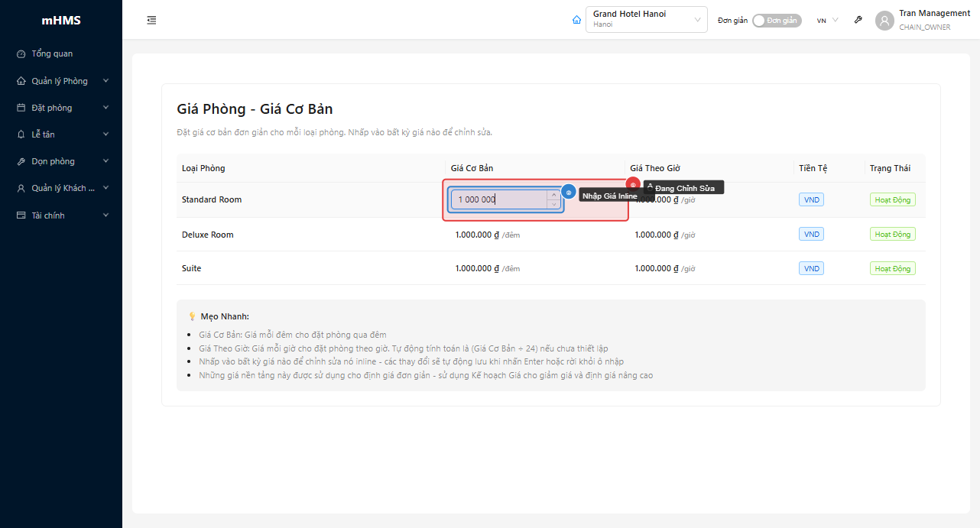Edit Suite hourly price value
Viewport: 980px width, 528px height.
point(656,269)
